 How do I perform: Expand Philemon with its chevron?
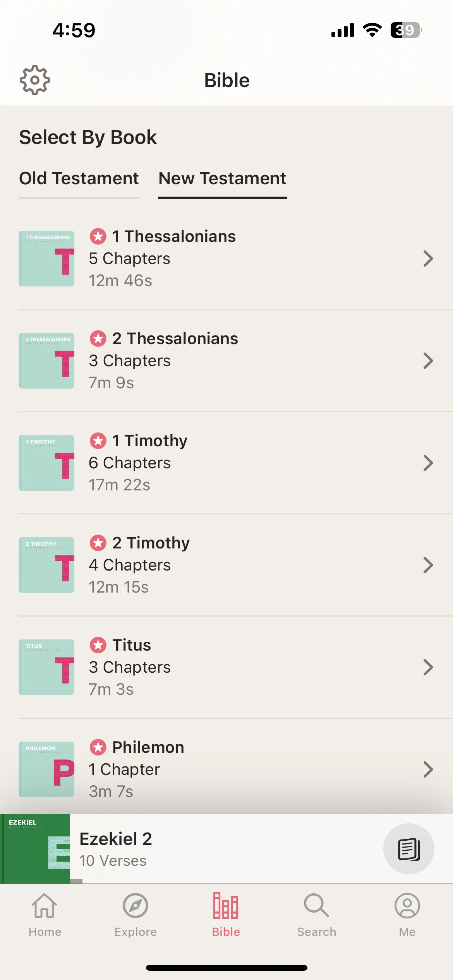pyautogui.click(x=428, y=769)
